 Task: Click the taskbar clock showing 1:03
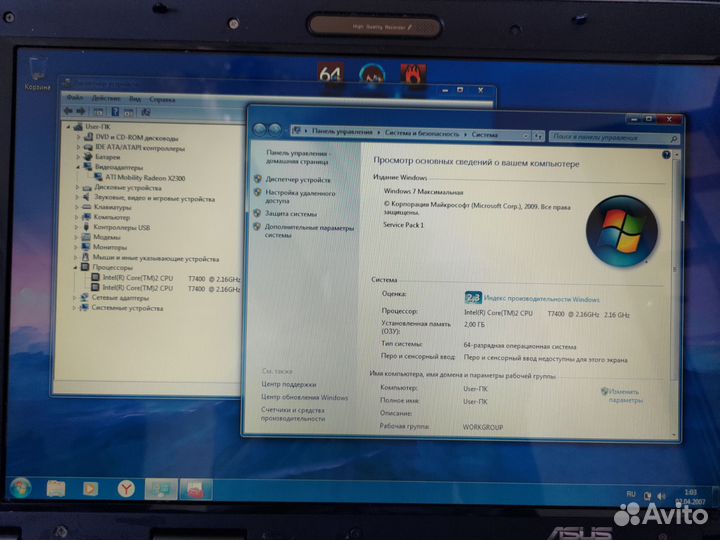[x=690, y=496]
